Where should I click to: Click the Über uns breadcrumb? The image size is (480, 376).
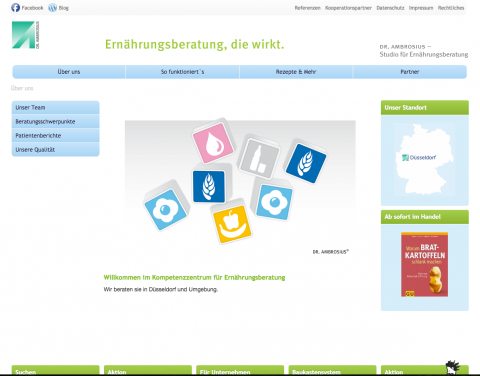click(x=22, y=88)
